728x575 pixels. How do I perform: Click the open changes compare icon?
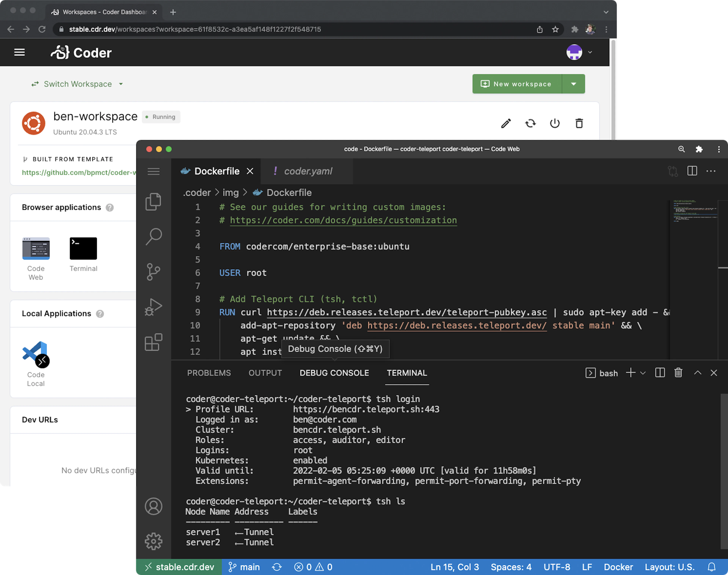point(673,171)
